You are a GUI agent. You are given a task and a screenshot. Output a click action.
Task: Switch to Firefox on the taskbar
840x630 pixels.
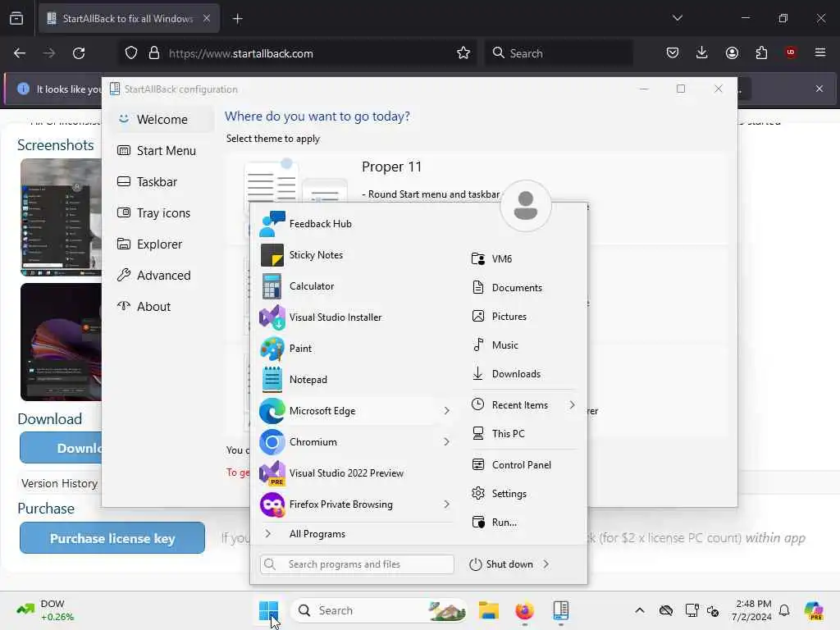point(524,610)
